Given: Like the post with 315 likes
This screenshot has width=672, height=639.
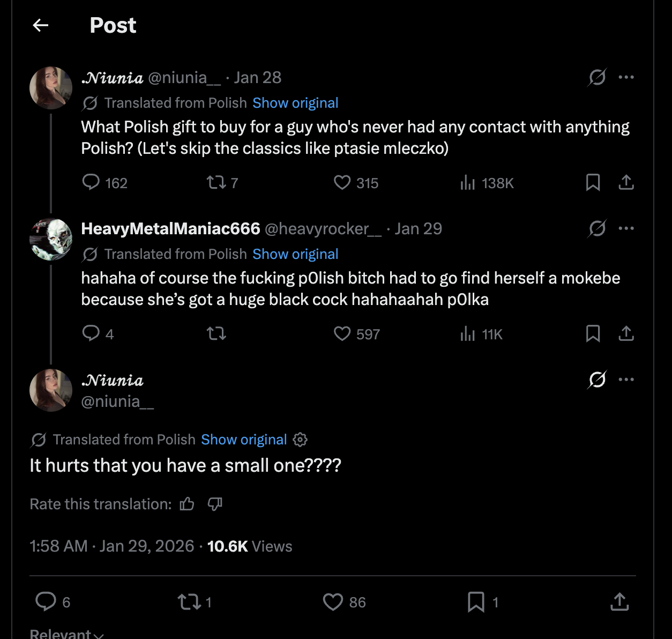Looking at the screenshot, I should [342, 183].
